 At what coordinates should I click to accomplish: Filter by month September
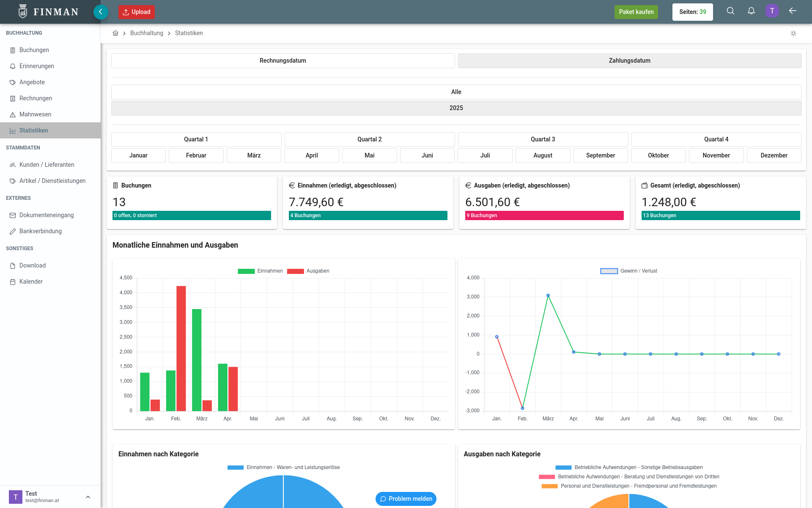(x=601, y=155)
